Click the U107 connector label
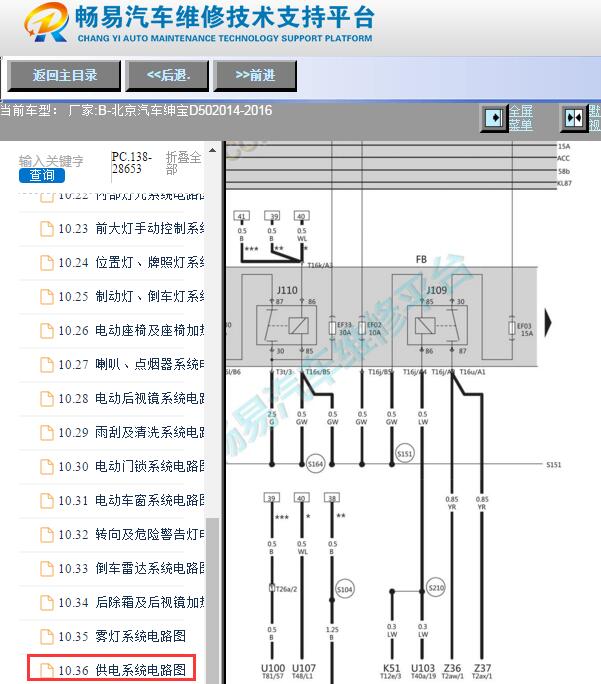 pos(304,668)
